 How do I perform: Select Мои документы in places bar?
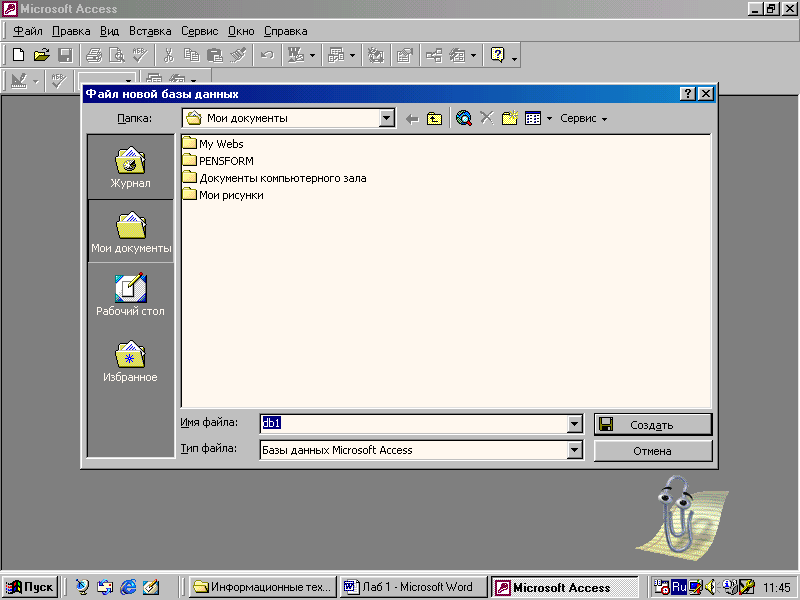pyautogui.click(x=131, y=232)
